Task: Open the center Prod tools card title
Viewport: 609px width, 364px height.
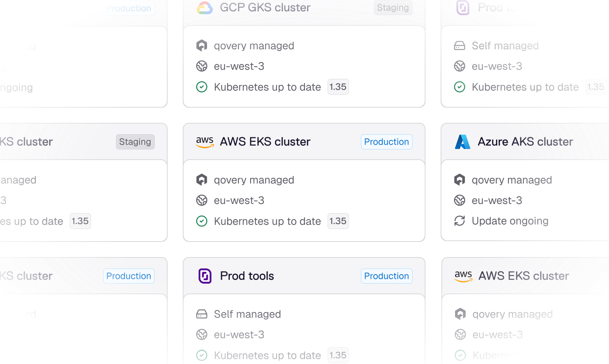Action: tap(247, 276)
